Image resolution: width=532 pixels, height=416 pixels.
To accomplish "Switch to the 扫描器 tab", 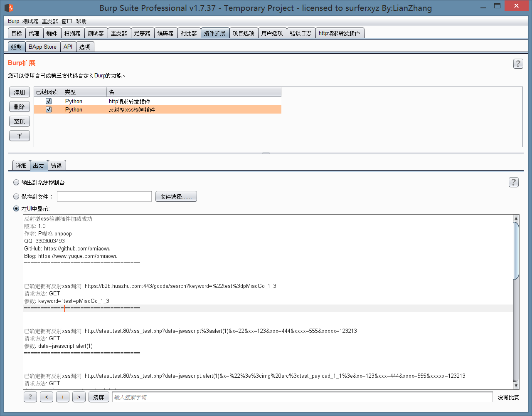I will coord(72,33).
